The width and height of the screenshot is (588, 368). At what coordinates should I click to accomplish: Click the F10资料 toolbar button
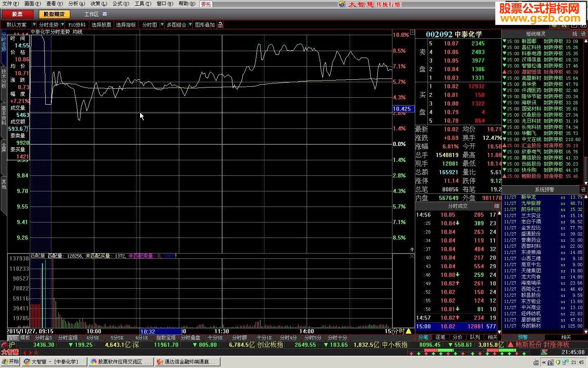click(x=77, y=25)
